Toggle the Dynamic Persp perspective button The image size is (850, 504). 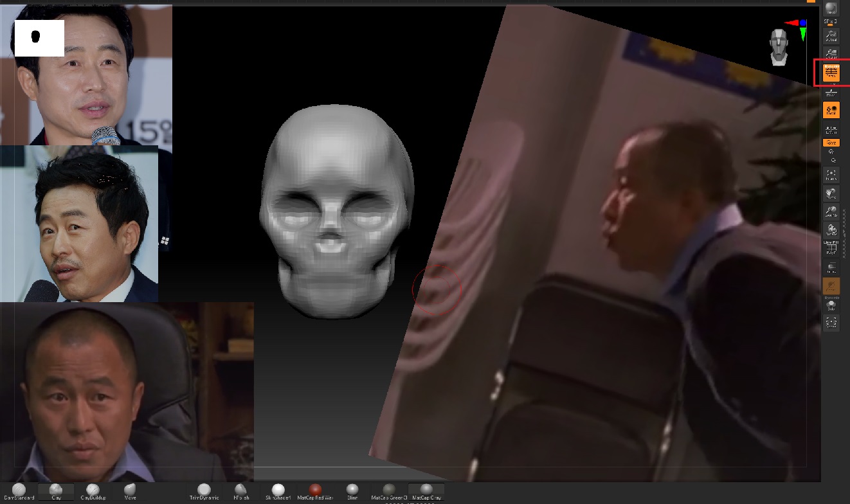831,73
